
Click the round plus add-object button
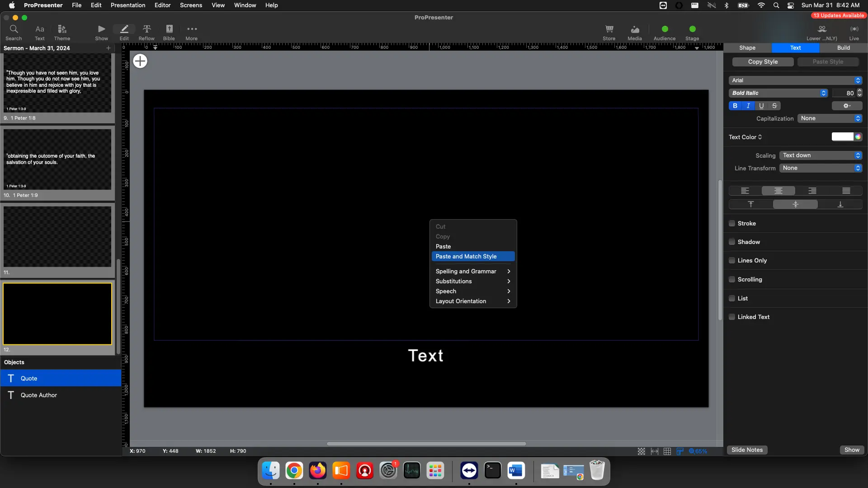coord(140,61)
